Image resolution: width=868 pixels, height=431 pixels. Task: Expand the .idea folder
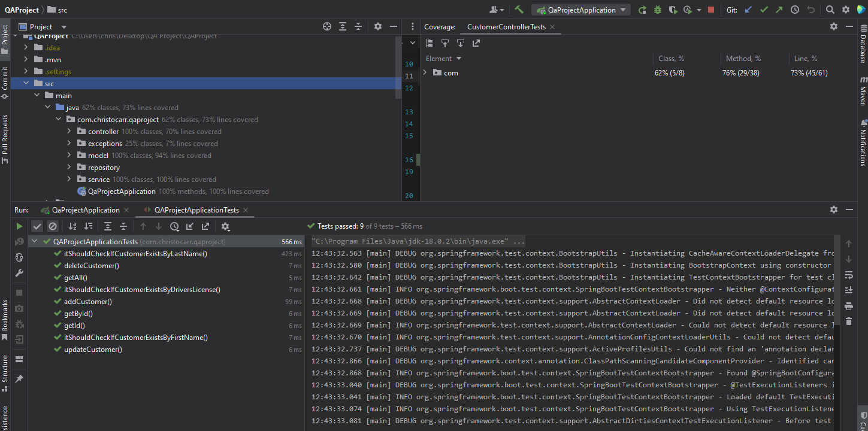[x=26, y=47]
